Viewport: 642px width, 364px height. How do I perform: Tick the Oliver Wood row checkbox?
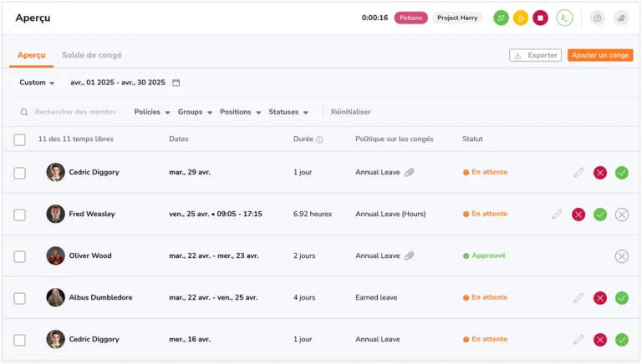click(x=20, y=256)
